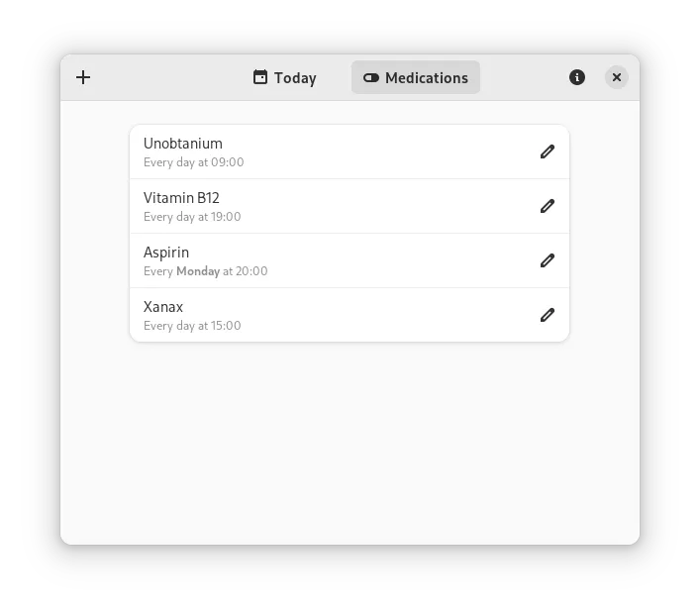Edit Unobtanium with its pencil icon
This screenshot has width=700, height=611.
(x=548, y=152)
